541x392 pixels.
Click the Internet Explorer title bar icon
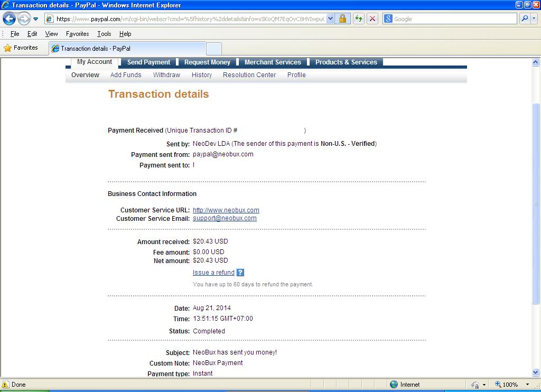tap(5, 5)
